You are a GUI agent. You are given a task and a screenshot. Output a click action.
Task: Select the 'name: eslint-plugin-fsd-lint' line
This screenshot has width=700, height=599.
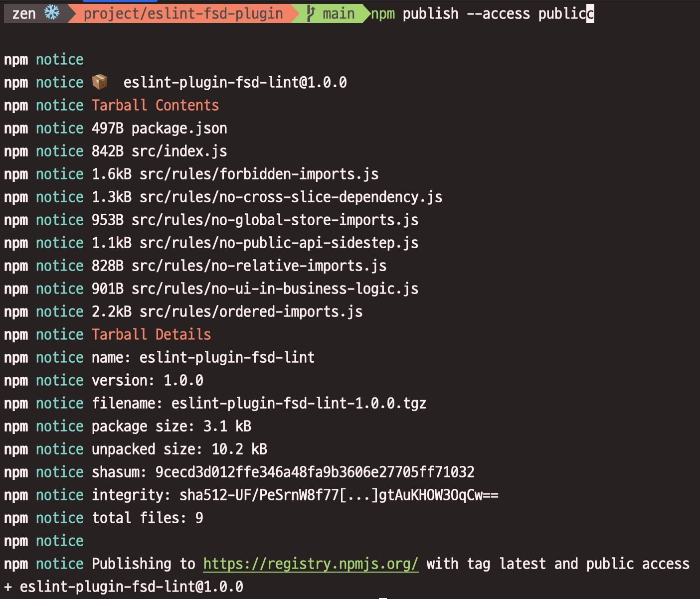(x=203, y=357)
